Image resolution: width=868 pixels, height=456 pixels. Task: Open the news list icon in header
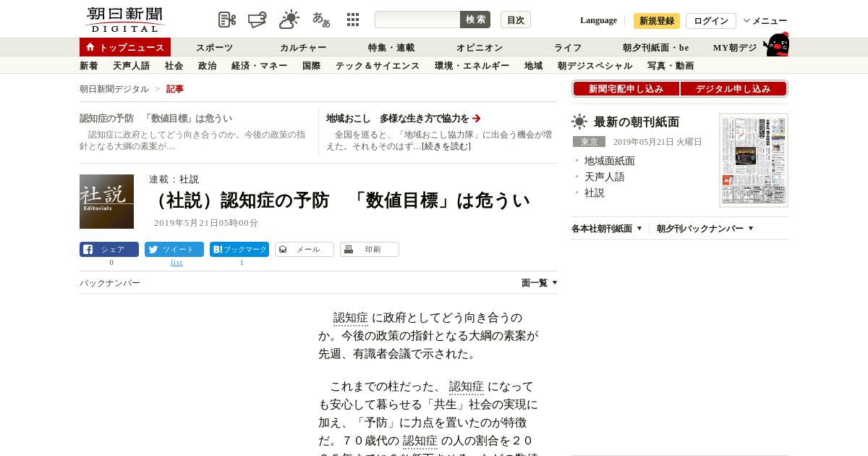click(227, 20)
